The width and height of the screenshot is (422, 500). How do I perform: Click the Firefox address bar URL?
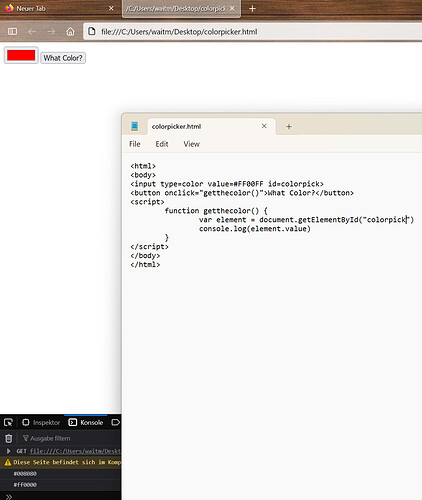point(179,32)
